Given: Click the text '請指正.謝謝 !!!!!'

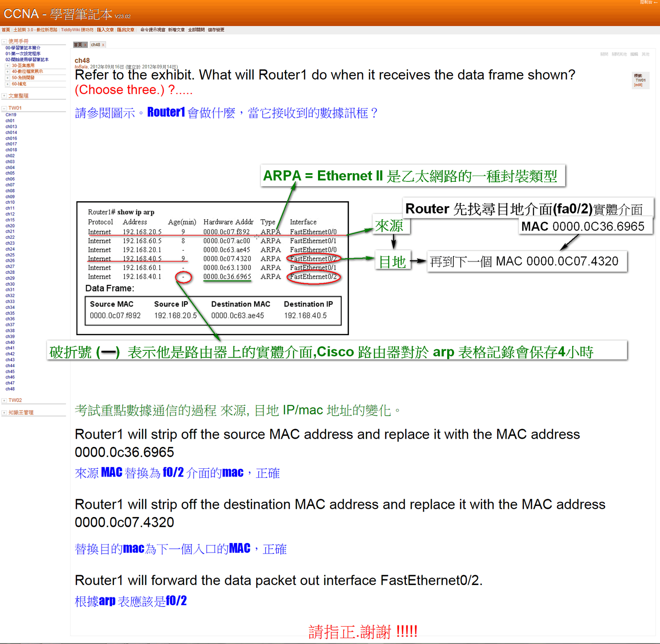Looking at the screenshot, I should [x=363, y=632].
